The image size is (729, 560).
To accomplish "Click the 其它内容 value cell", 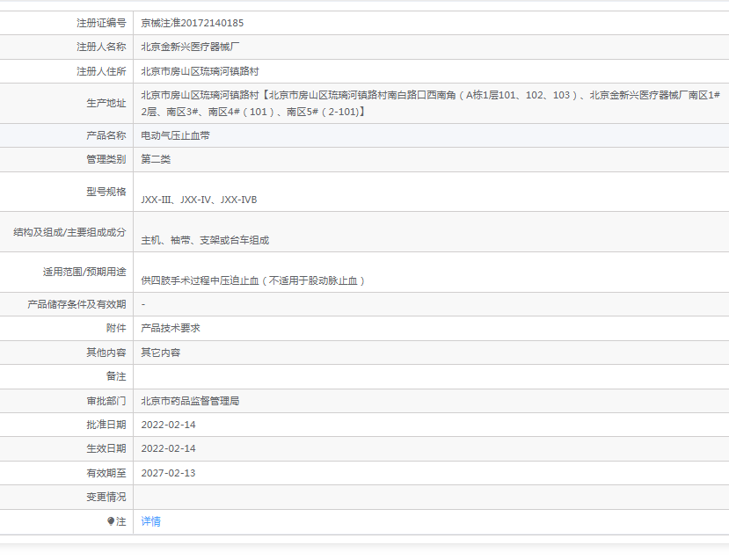I will click(x=160, y=353).
